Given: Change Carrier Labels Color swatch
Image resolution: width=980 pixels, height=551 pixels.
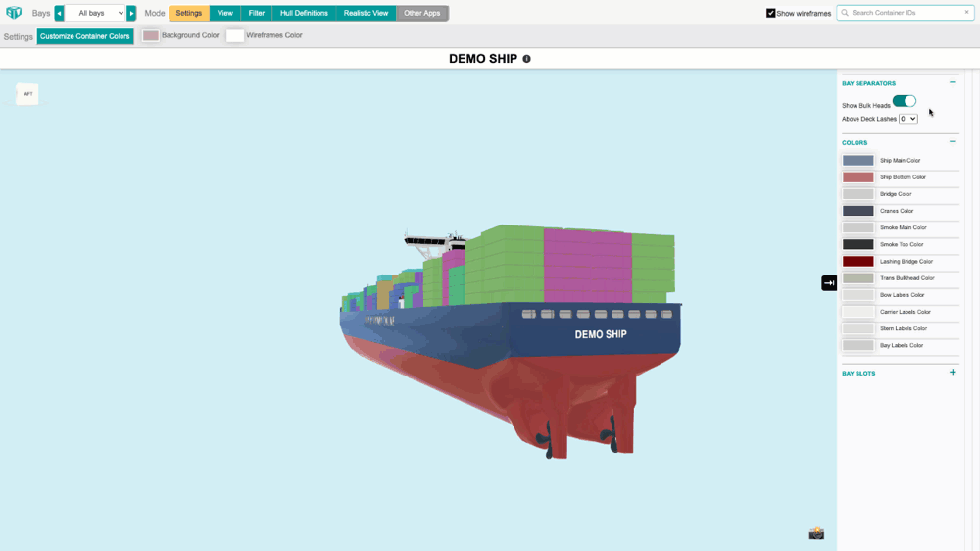Looking at the screenshot, I should (x=858, y=312).
